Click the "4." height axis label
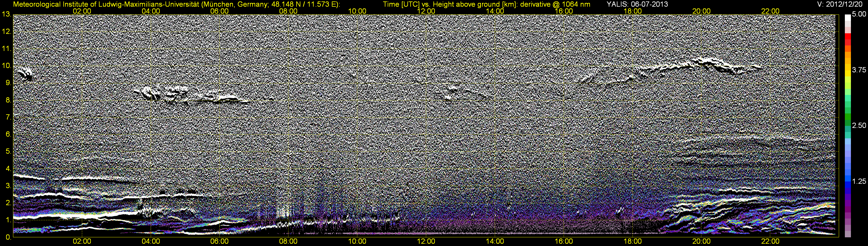Viewport: 868px width, 246px height. 8,168
